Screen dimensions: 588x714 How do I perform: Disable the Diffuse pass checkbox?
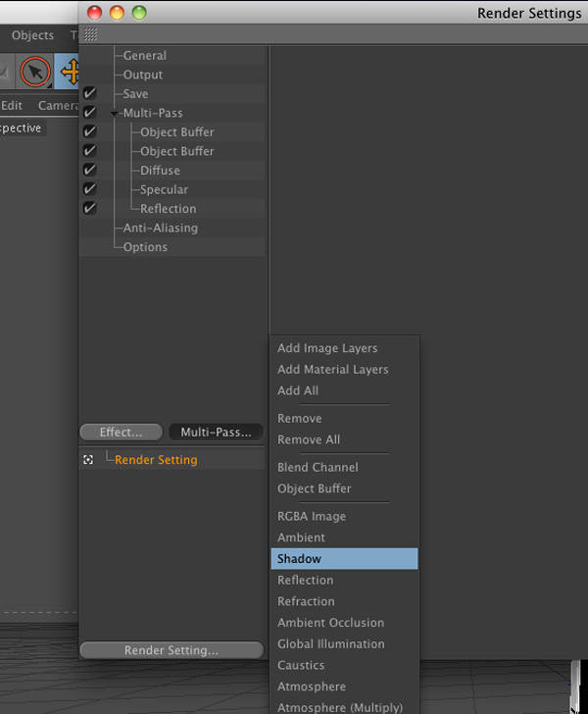(89, 170)
